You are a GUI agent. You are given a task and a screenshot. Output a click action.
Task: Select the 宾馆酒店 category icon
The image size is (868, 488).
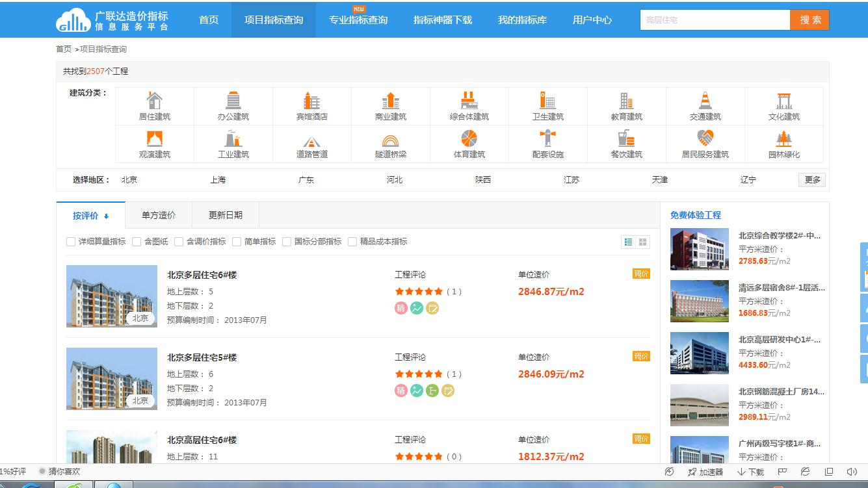coord(312,101)
